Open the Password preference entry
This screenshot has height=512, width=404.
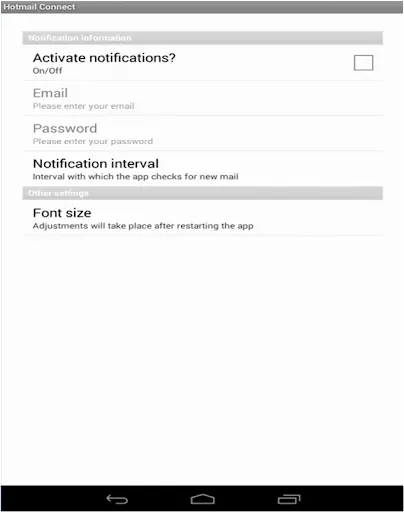tap(203, 134)
